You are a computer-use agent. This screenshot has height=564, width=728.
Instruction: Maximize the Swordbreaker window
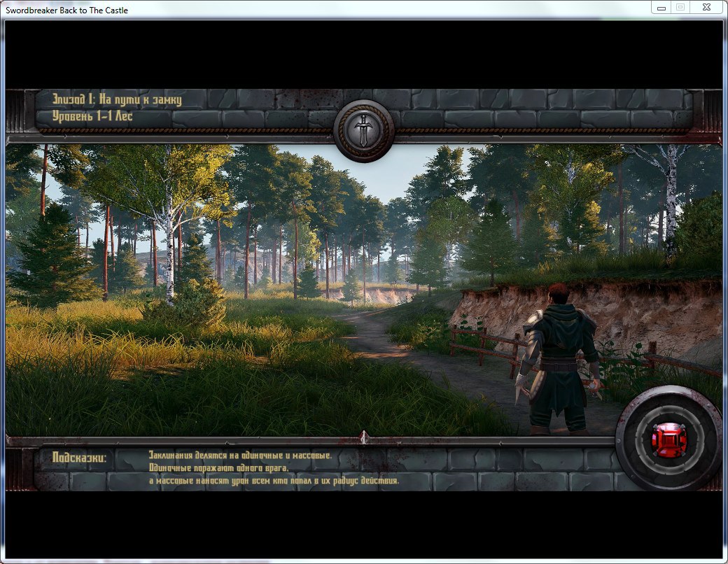(680, 8)
